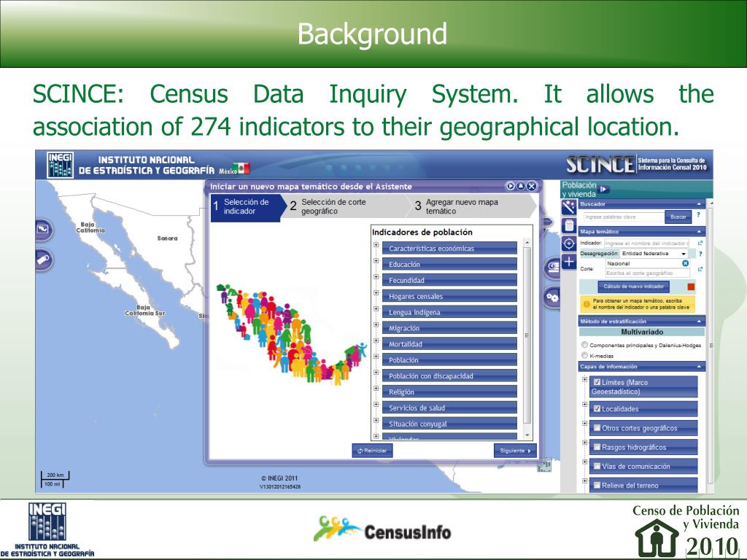
Task: Expand the Características económicas tree node
Action: pos(376,245)
